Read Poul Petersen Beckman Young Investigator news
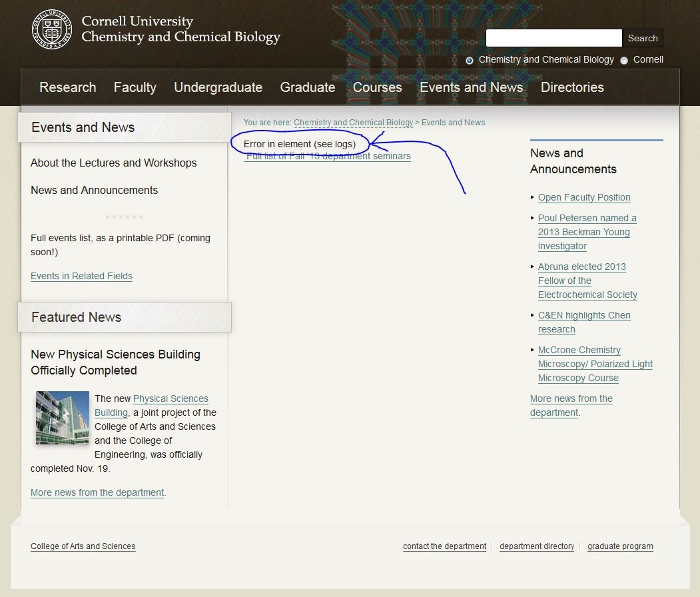Image resolution: width=700 pixels, height=597 pixels. [x=587, y=232]
